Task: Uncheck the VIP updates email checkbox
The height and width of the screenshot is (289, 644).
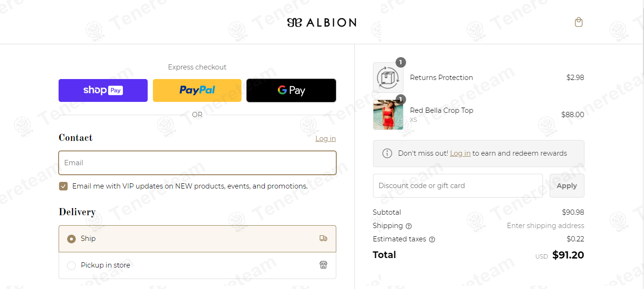Action: [x=63, y=186]
